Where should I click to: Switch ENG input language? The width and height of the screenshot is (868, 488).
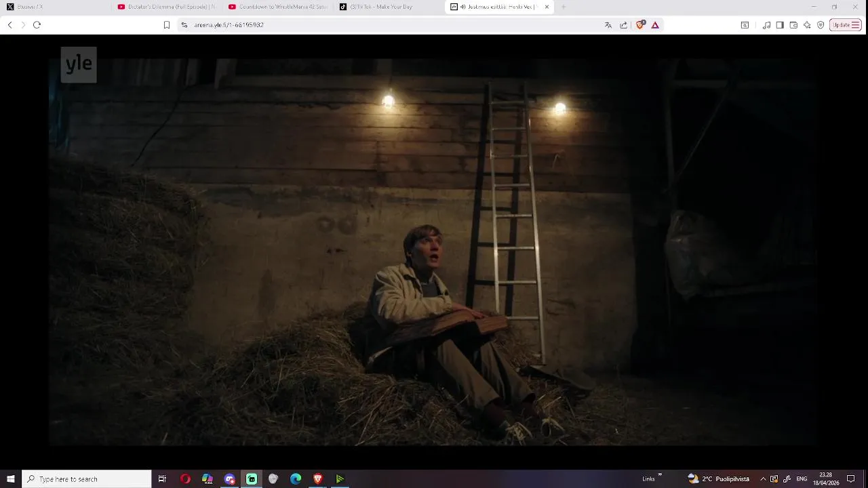coord(802,479)
